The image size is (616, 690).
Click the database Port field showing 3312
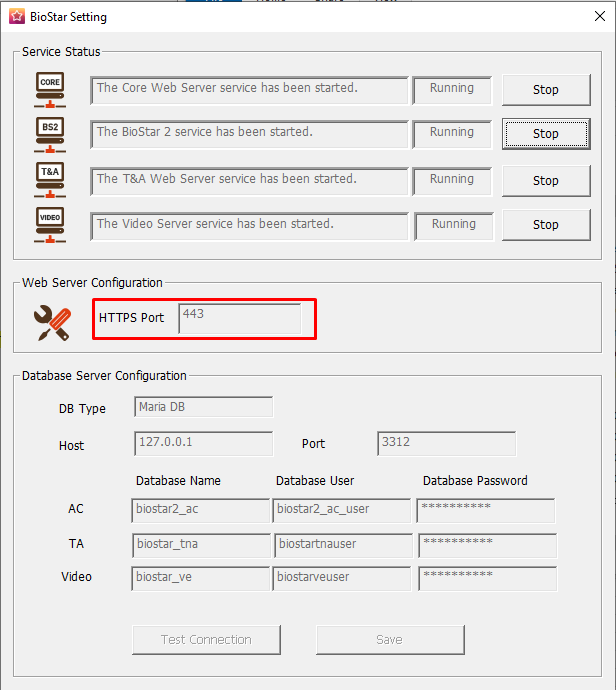pyautogui.click(x=446, y=444)
